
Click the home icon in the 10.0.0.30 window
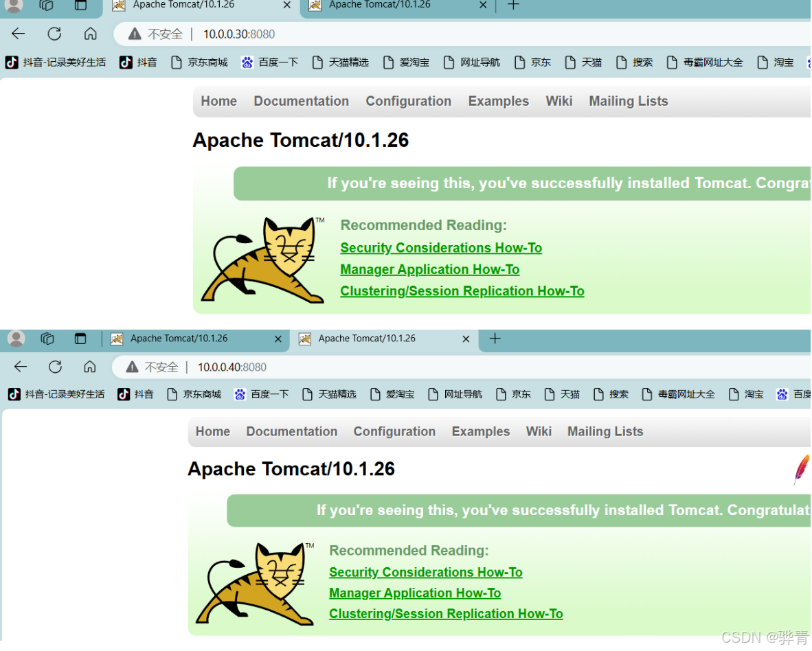point(91,34)
